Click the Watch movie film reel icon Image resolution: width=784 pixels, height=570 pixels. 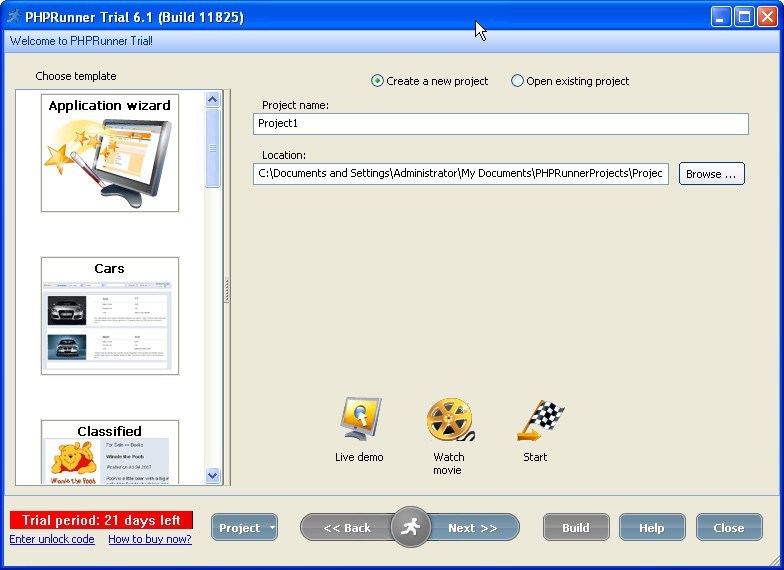point(450,419)
